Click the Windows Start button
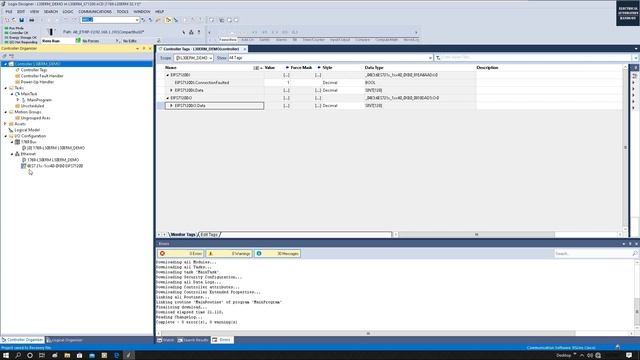The height and width of the screenshot is (360, 640). coord(6,356)
